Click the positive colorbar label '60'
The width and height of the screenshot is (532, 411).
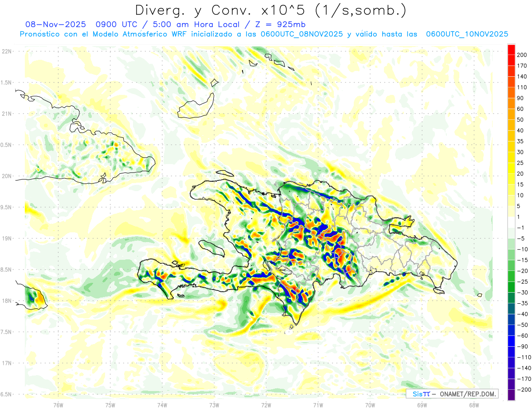pos(521,109)
